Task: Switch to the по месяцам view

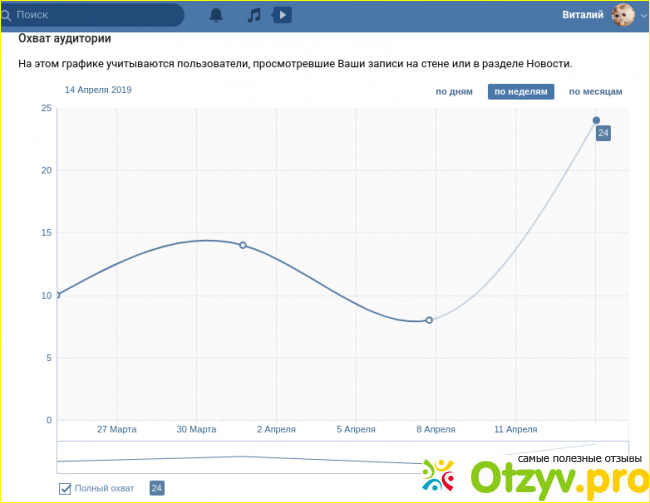Action: tap(596, 92)
